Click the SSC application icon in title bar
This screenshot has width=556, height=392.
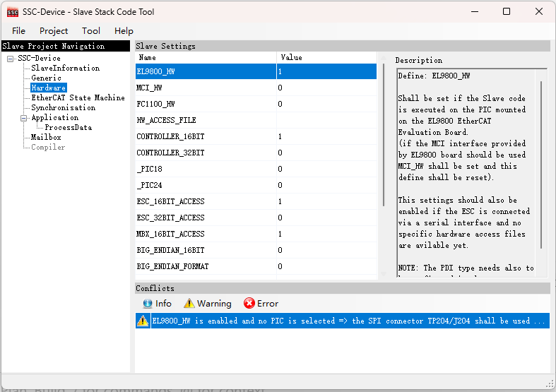coord(13,12)
